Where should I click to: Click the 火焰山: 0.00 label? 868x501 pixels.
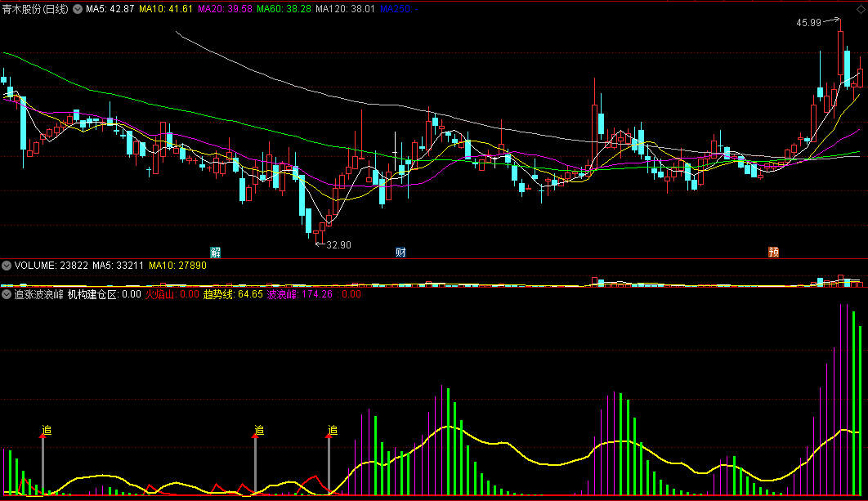pyautogui.click(x=172, y=294)
